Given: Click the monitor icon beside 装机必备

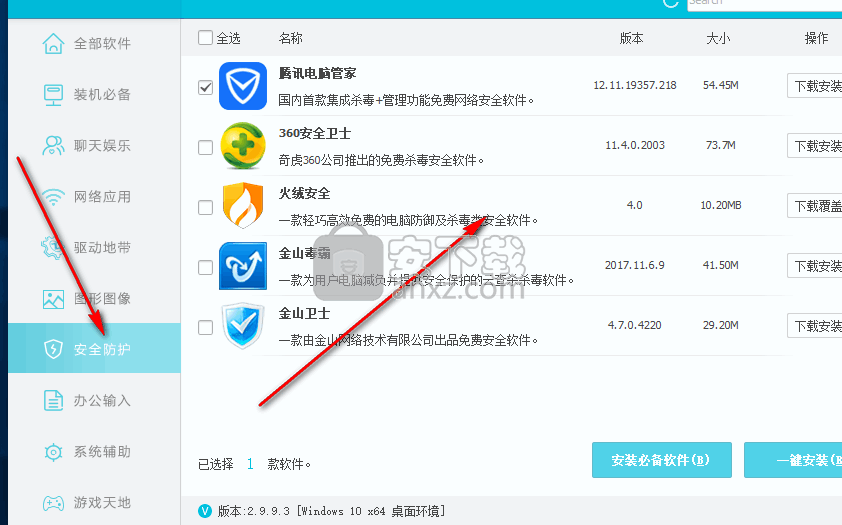Looking at the screenshot, I should [53, 94].
